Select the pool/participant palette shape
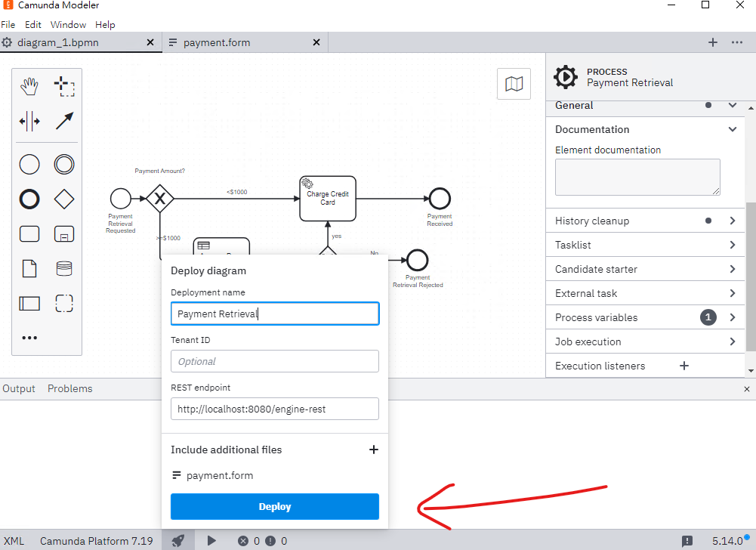 point(29,304)
